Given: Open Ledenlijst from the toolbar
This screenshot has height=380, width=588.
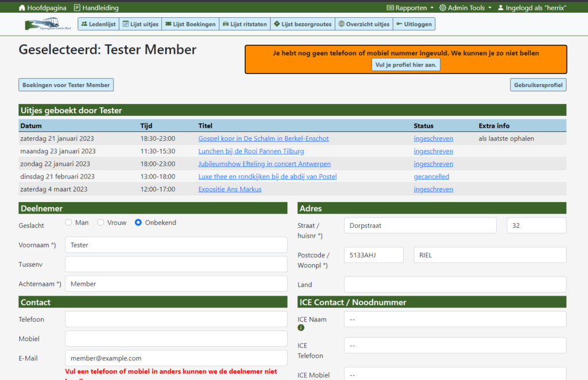Looking at the screenshot, I should point(98,24).
